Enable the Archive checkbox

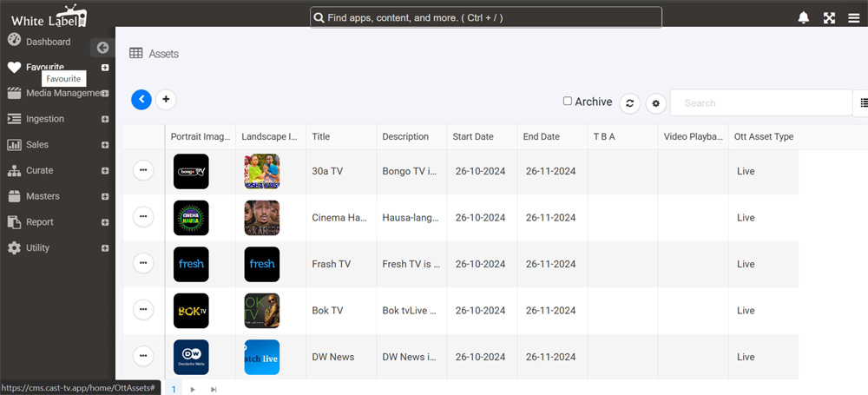(x=568, y=102)
